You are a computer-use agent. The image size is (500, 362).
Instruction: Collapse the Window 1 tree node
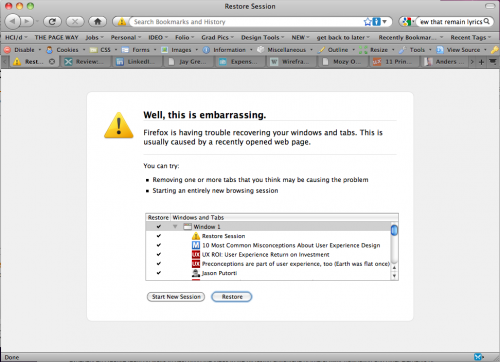click(175, 227)
